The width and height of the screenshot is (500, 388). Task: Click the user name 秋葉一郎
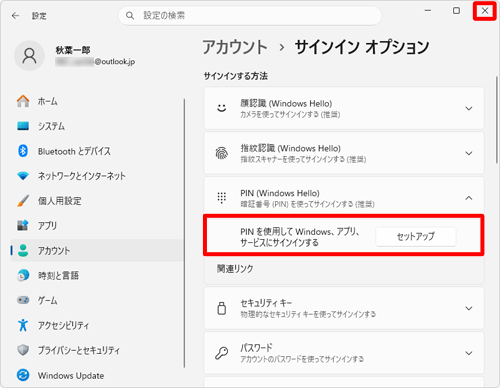coord(73,50)
